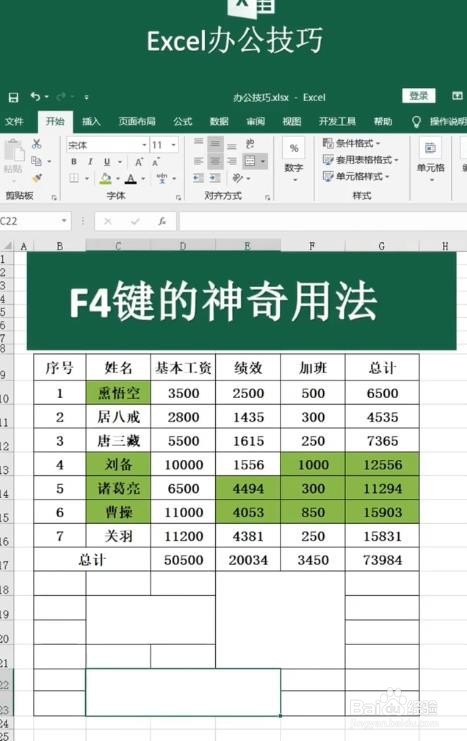
Task: Open the 对齐方式 group dialog launcher
Action: 268,198
